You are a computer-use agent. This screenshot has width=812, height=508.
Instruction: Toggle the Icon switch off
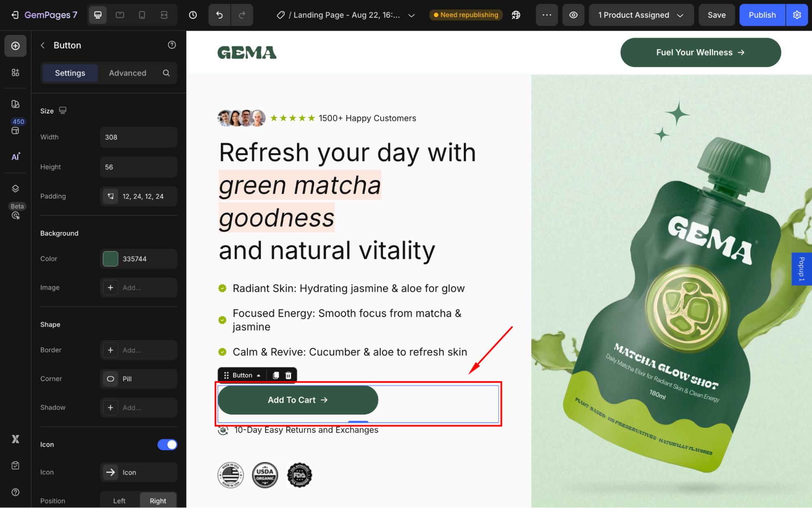[167, 445]
